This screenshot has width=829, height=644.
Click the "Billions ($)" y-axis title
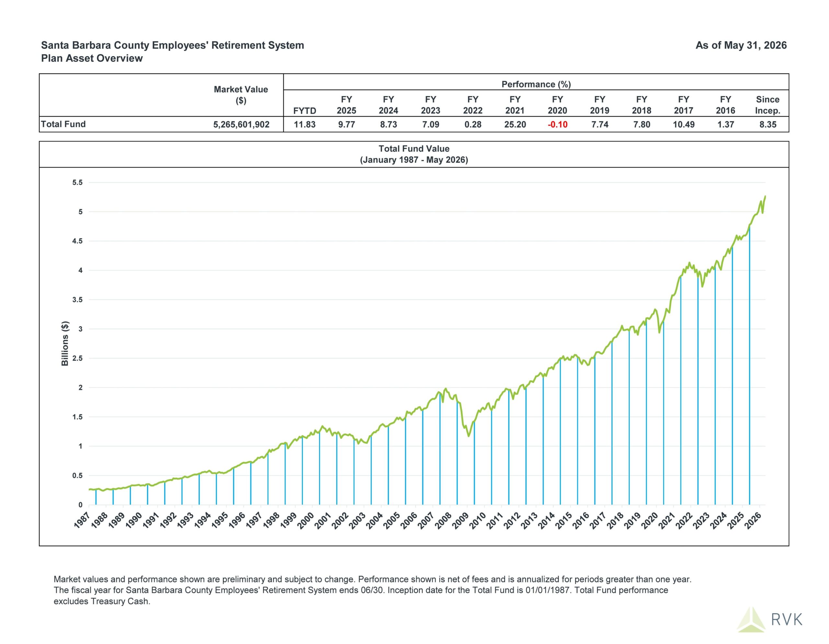point(65,343)
